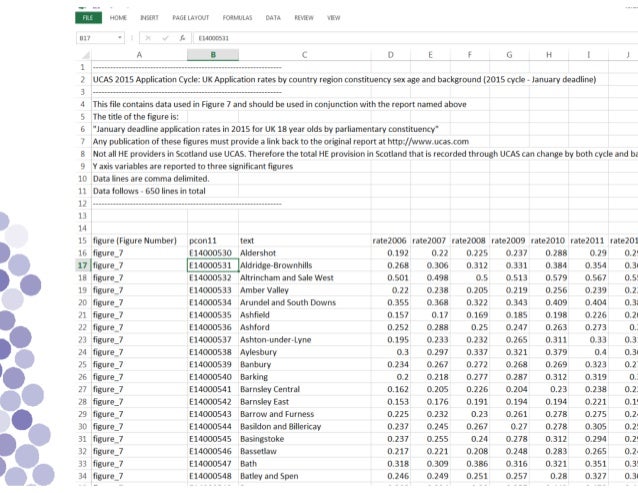Click the 'rate2009' header cell
The image size is (638, 493).
pos(509,241)
